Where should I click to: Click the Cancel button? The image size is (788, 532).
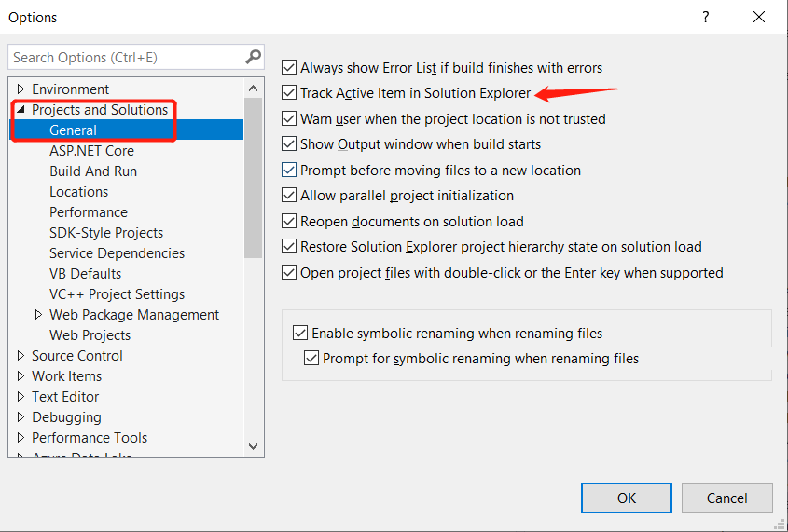coord(726,498)
